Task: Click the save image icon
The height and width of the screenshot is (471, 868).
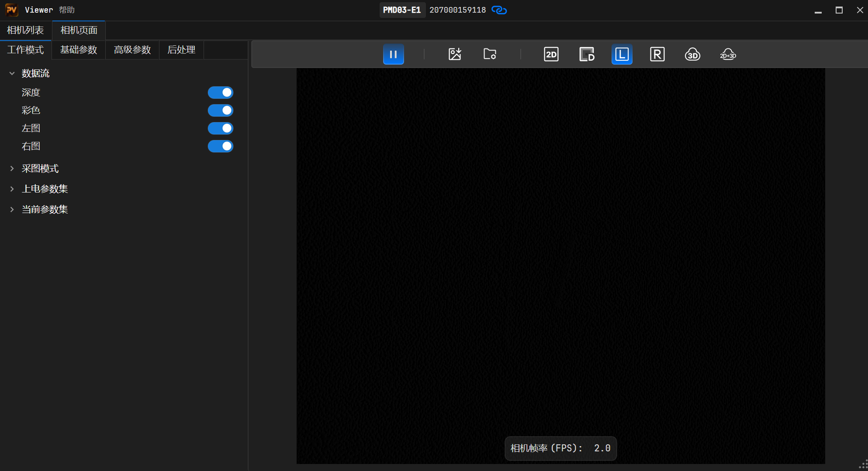Action: (455, 55)
